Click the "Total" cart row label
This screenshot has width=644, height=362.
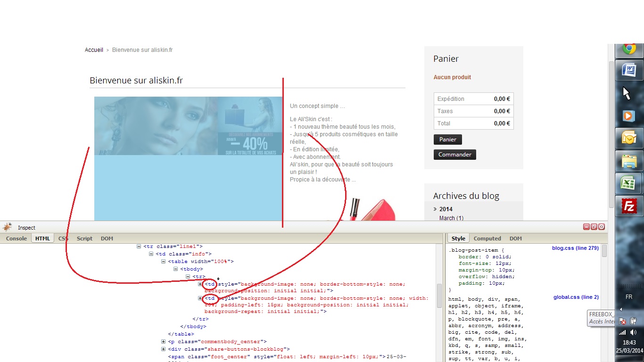[444, 123]
